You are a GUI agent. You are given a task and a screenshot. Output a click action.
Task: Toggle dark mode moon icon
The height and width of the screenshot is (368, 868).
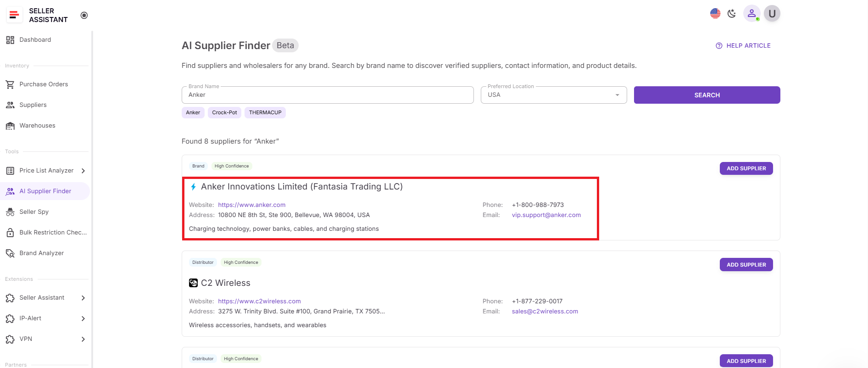pos(732,14)
